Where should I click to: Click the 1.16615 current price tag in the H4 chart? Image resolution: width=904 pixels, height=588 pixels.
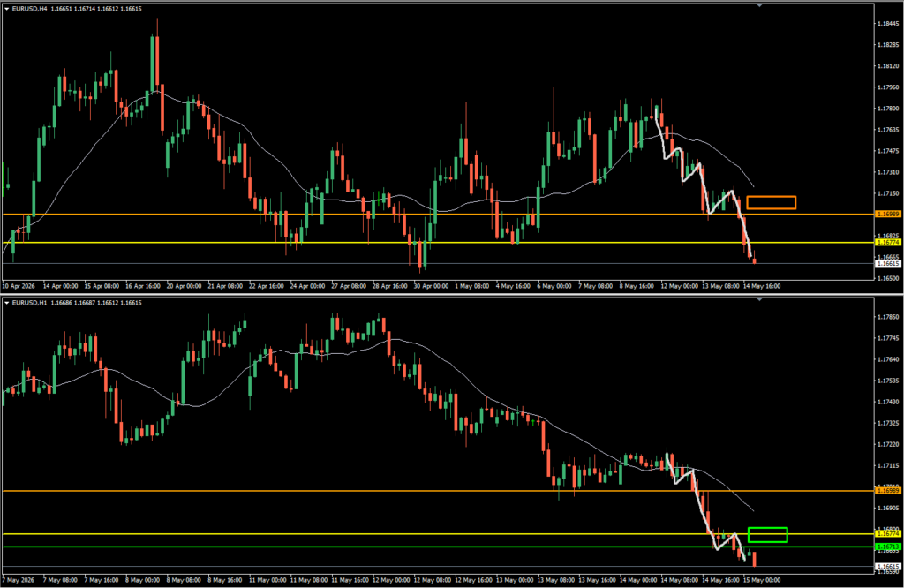tap(888, 263)
